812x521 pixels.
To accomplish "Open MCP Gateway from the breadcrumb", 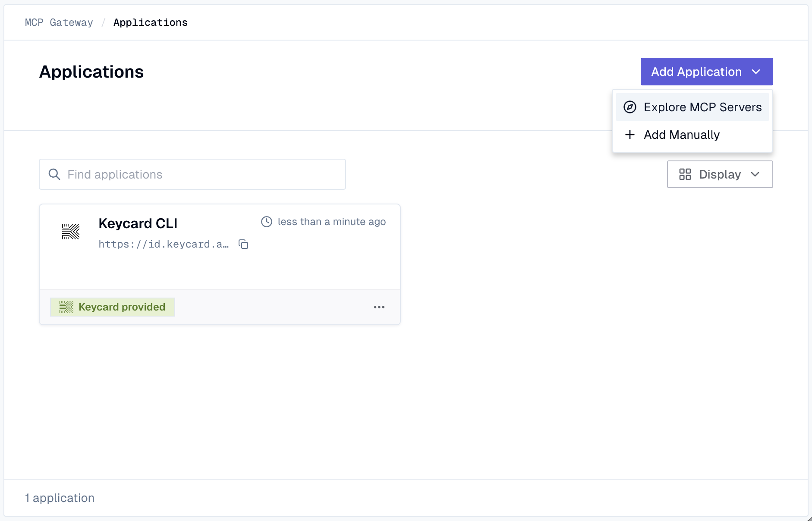I will 59,22.
